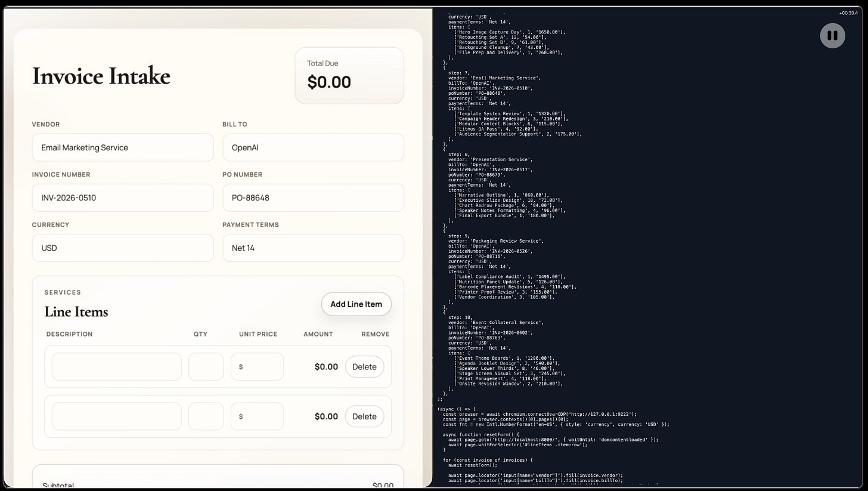Viewport: 868px width, 491px height.
Task: Delete the second line item row
Action: (364, 416)
